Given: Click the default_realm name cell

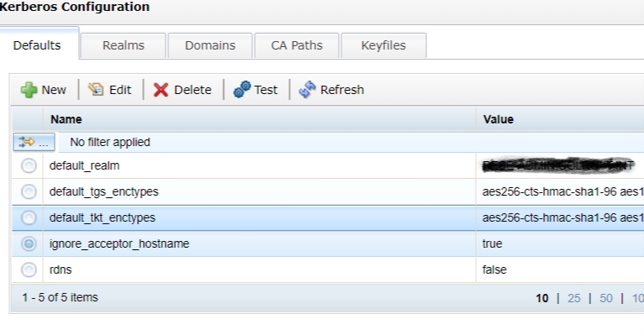Looking at the screenshot, I should point(259,165).
